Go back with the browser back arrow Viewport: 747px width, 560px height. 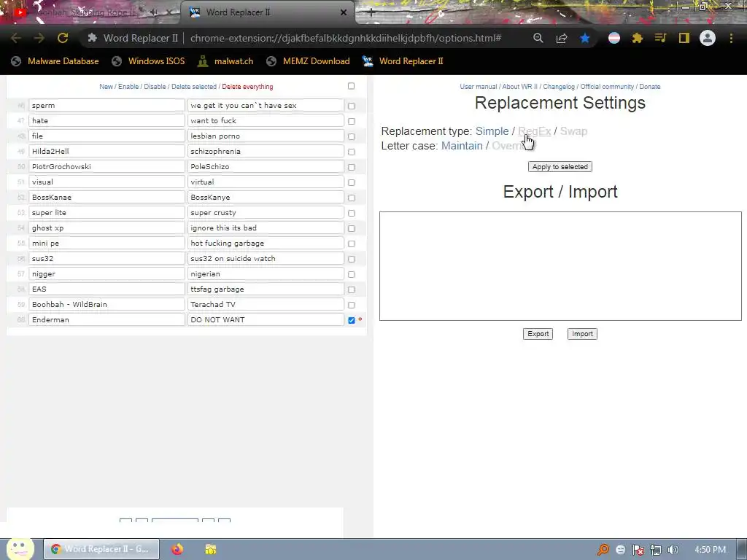click(16, 38)
